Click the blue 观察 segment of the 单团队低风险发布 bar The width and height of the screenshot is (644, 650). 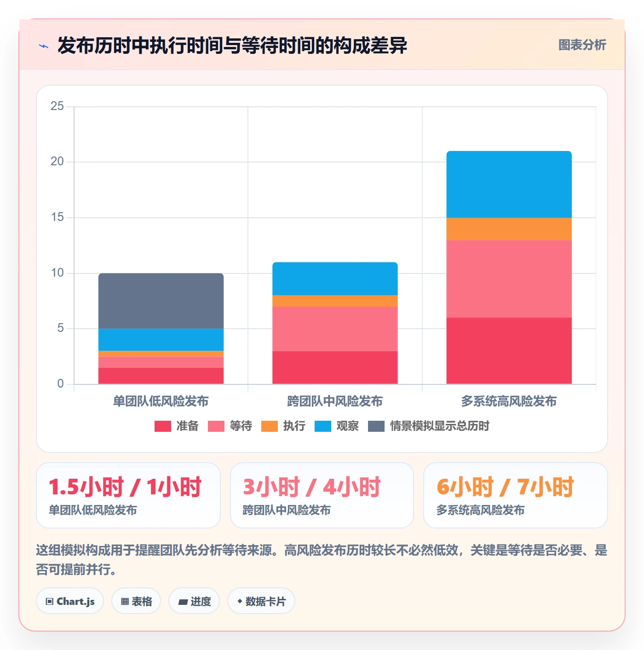click(161, 340)
